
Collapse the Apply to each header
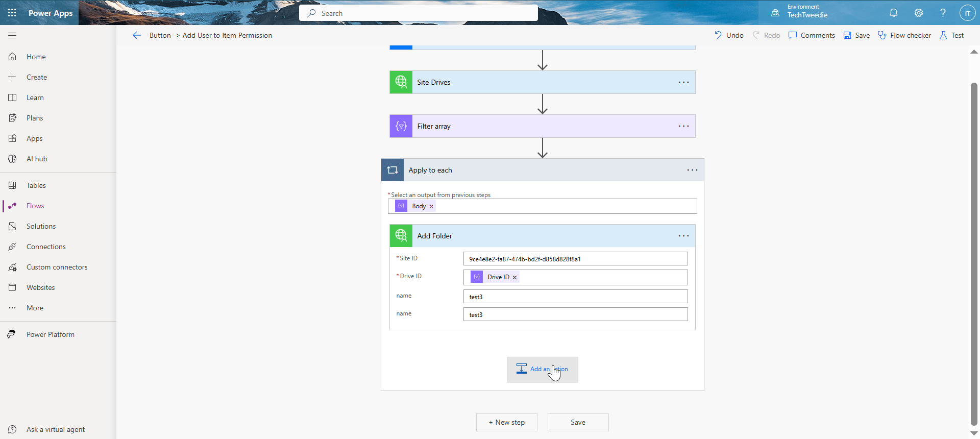click(542, 170)
